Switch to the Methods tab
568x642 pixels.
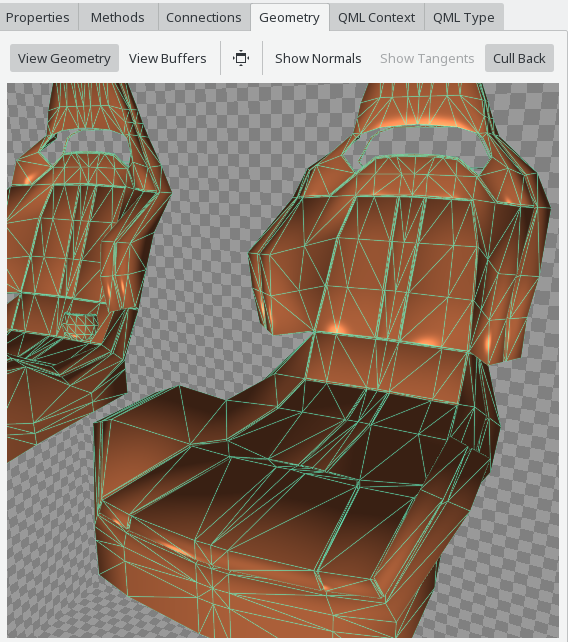118,17
